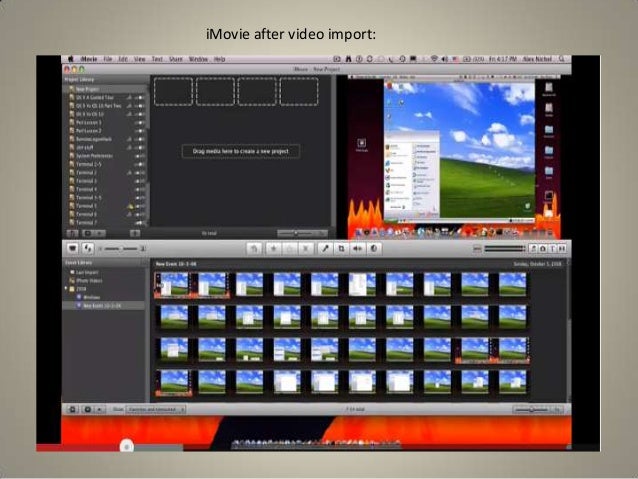
Task: Click the viewer preview showing Windows desktop
Action: pos(454,157)
